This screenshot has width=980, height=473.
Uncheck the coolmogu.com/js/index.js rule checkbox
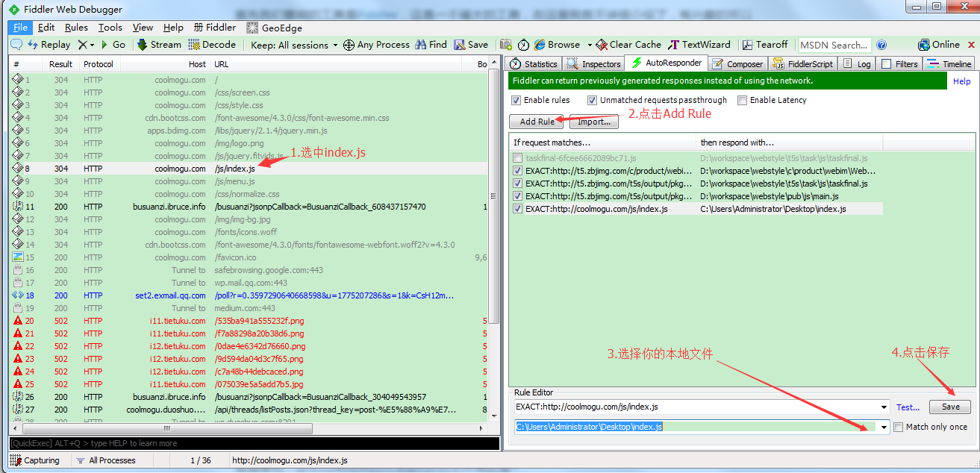click(518, 209)
